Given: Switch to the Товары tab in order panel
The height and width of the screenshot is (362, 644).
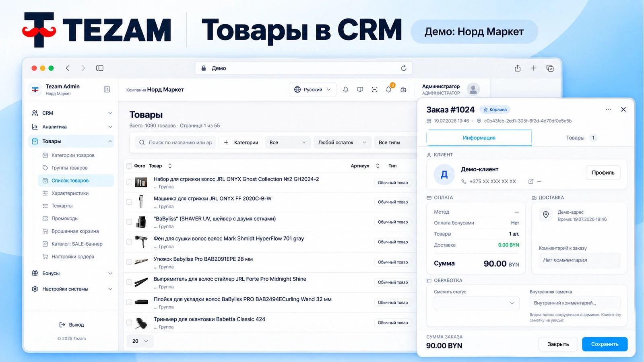Looking at the screenshot, I should click(581, 138).
